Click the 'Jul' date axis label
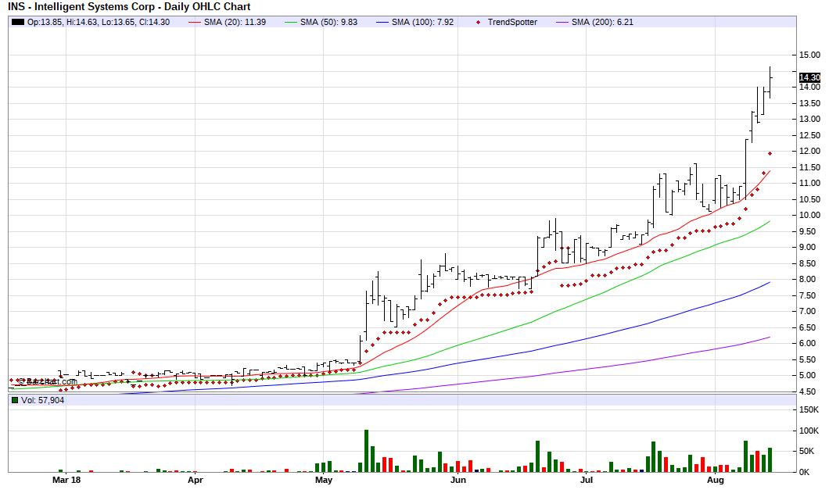829x504 pixels. click(x=587, y=480)
